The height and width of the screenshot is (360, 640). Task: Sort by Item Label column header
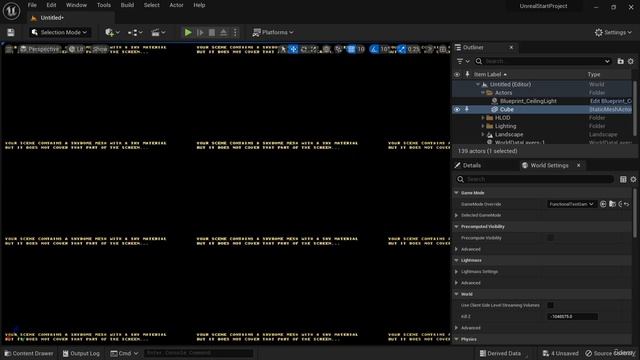pos(490,74)
